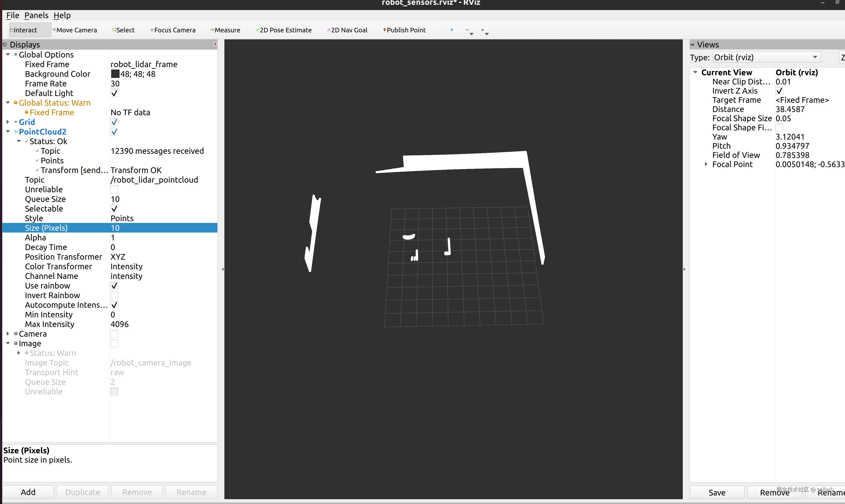
Task: Activate the Move Camera tool
Action: (x=75, y=30)
